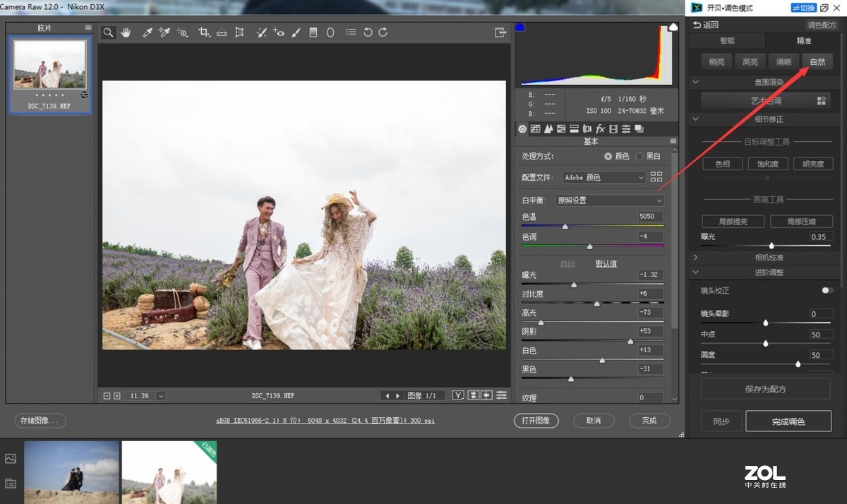Rotate image counterclockwise button
The width and height of the screenshot is (847, 504).
pyautogui.click(x=368, y=32)
